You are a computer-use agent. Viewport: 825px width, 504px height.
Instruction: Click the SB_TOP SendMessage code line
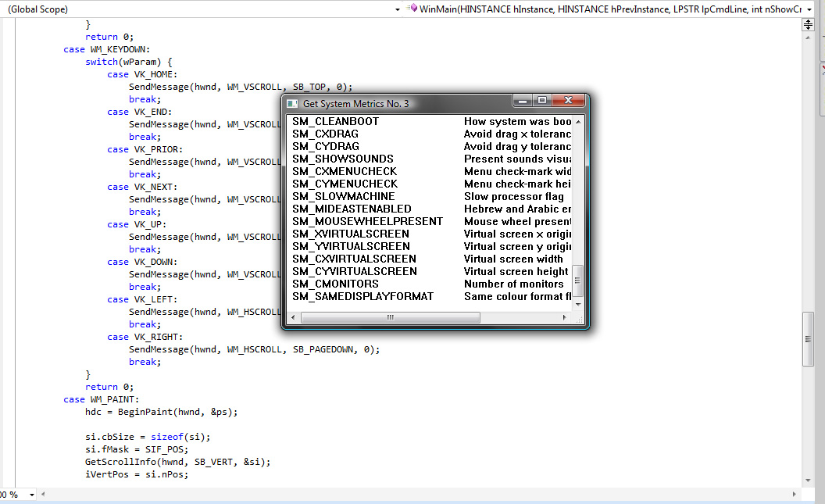(241, 87)
